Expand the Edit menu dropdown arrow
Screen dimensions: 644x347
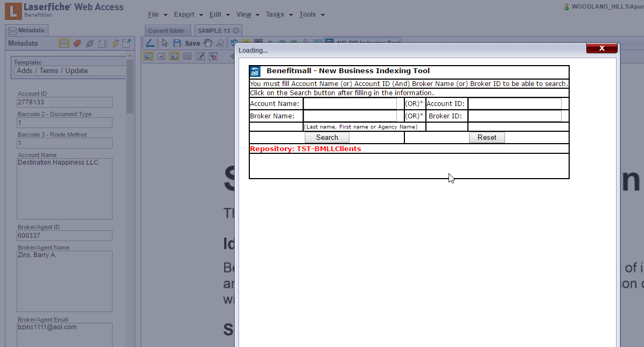[x=228, y=15]
